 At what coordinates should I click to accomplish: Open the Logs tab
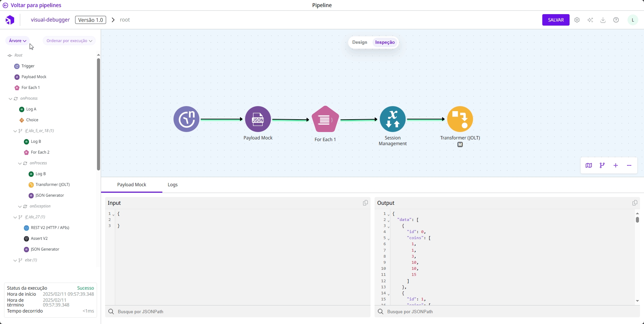[x=172, y=185]
